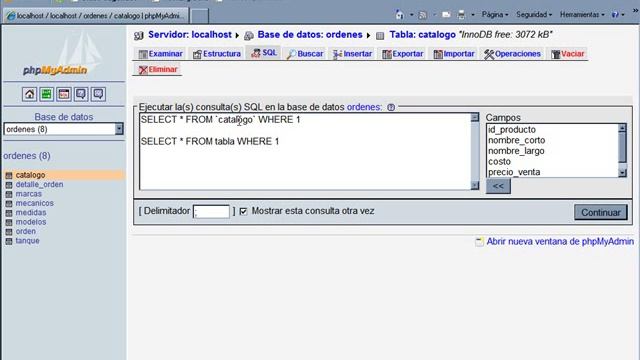Screen dimensions: 640x360
Task: Select nombre_largo in Campos list
Action: [516, 151]
